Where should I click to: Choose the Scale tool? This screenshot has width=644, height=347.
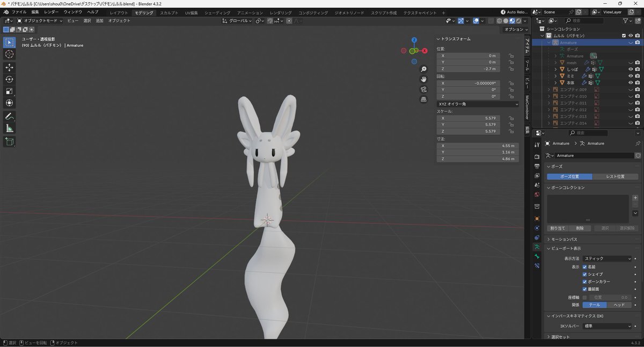click(x=10, y=91)
